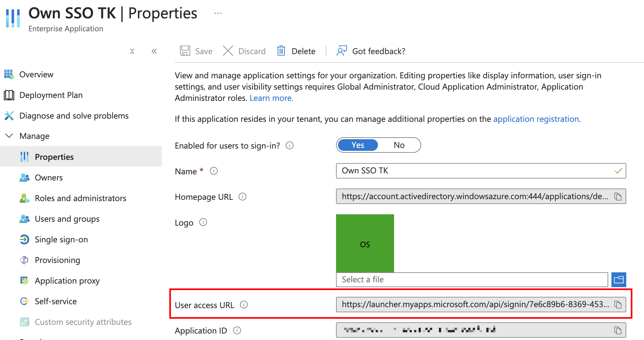Enable sign-in by selecting Yes
Screen dimensions: 644x340
357,145
